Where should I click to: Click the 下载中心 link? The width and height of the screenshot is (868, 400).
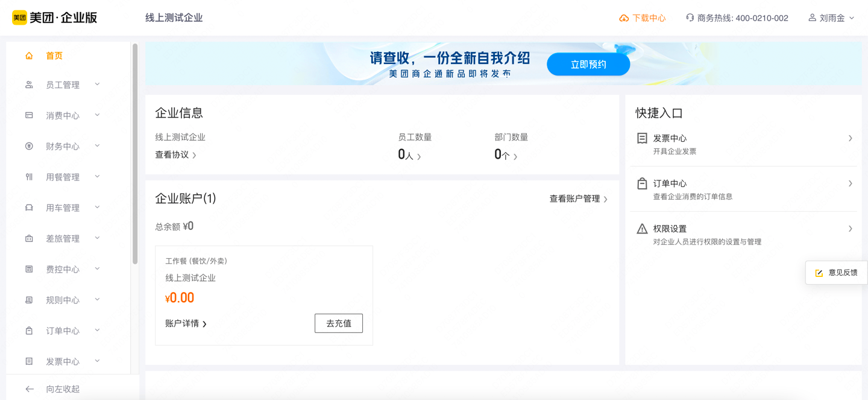coord(643,18)
